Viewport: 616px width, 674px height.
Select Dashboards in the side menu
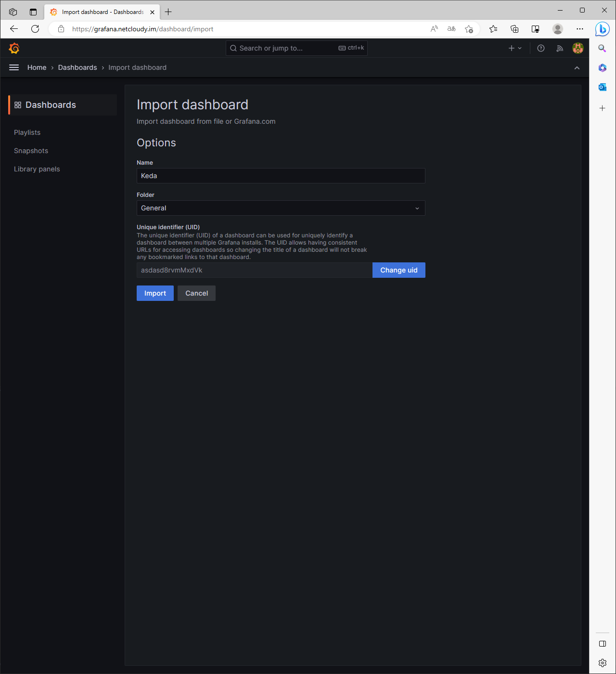coord(63,105)
